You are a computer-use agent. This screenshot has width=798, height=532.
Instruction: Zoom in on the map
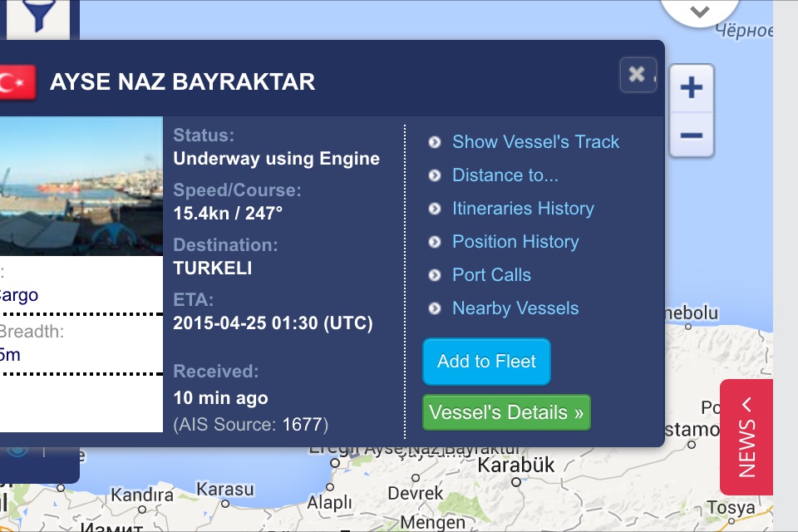(x=691, y=87)
